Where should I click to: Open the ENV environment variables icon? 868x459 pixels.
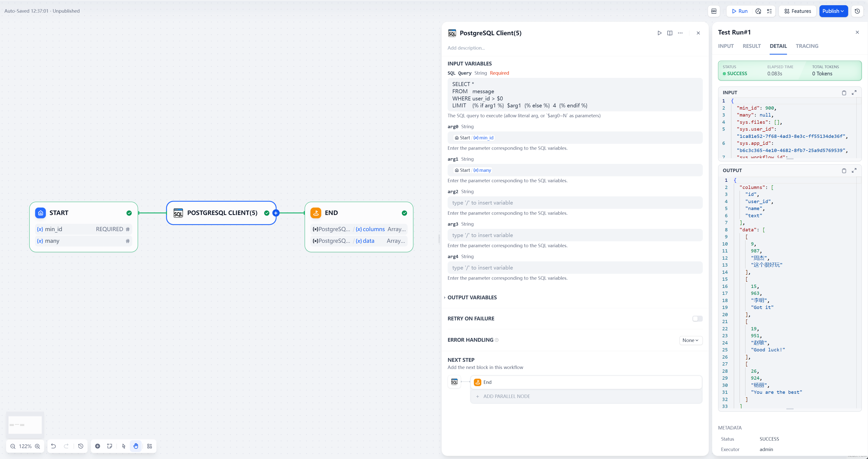tap(714, 11)
